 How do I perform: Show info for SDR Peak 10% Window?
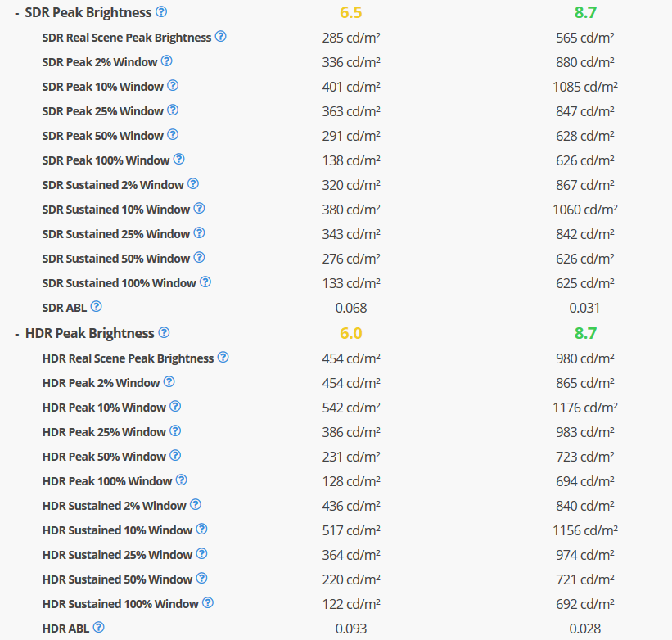point(173,86)
